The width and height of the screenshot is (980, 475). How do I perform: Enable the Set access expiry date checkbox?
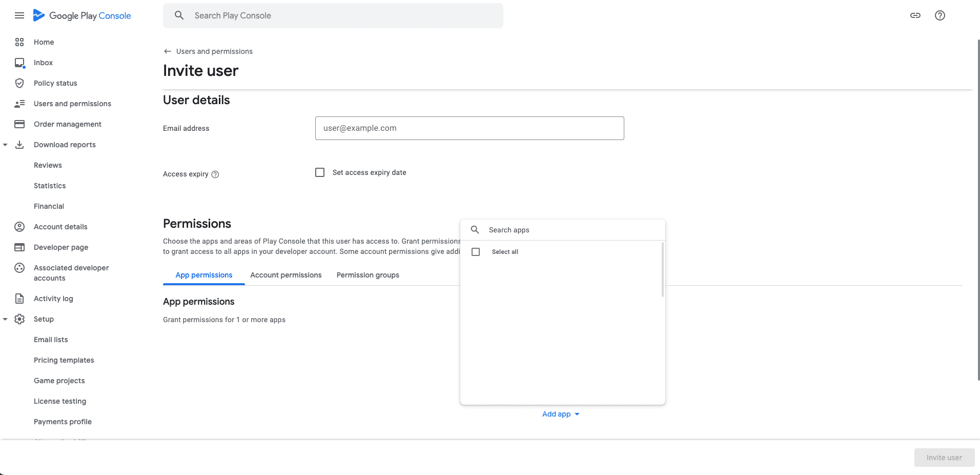(320, 172)
